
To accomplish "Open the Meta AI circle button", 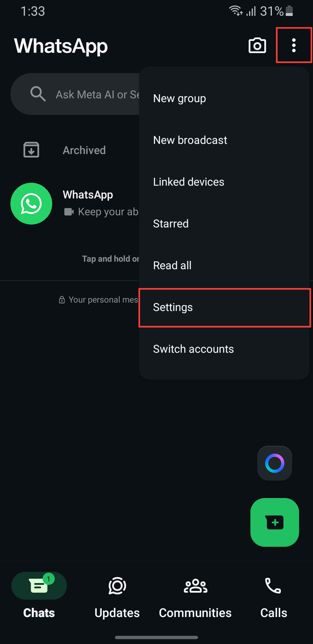I will click(275, 463).
